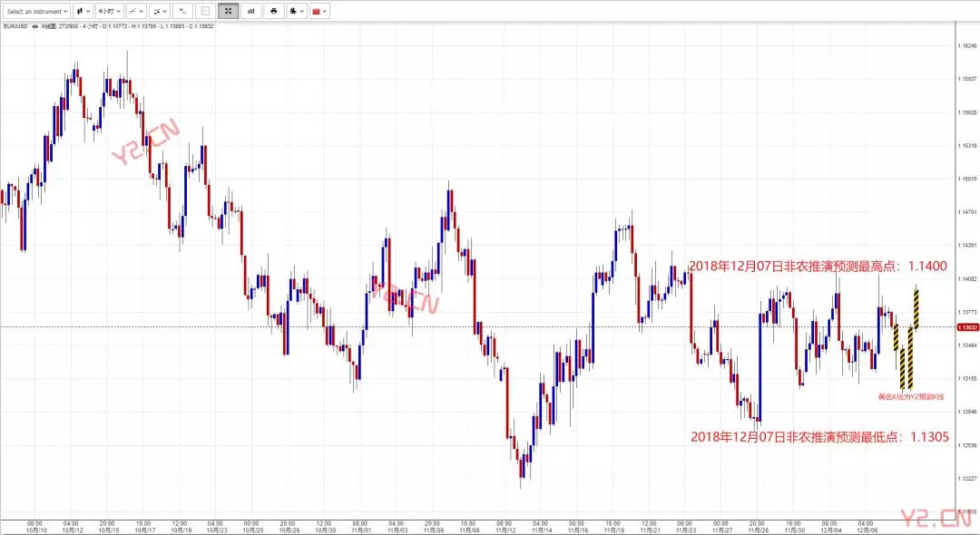Open the red color theme swatch
The width and height of the screenshot is (980, 535).
319,11
